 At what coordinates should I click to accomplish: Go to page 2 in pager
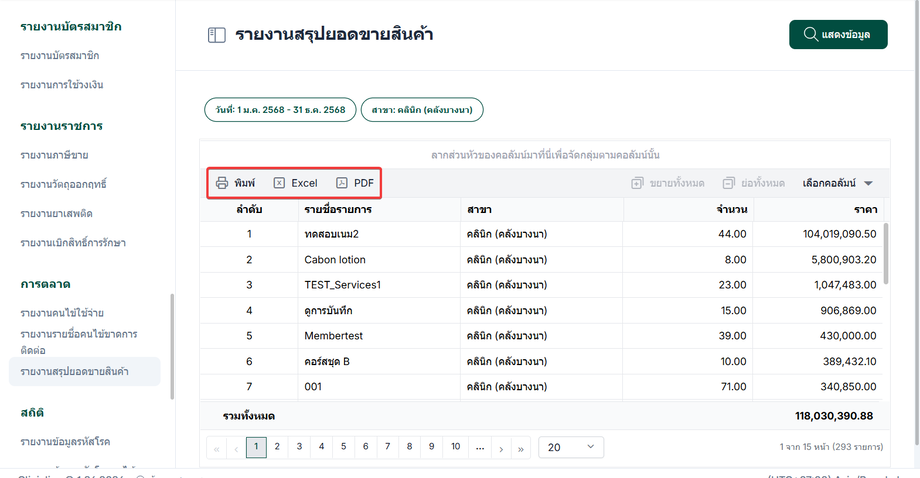point(277,448)
